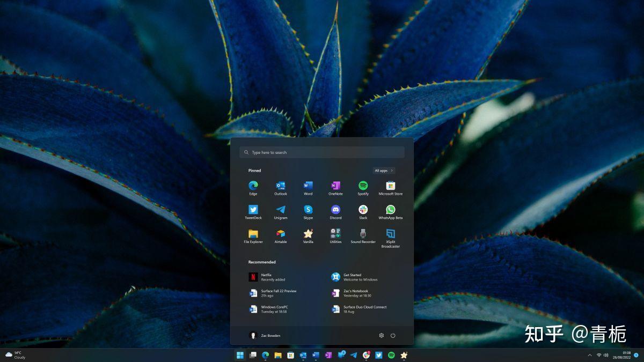Open OneNote on the taskbar
The image size is (644, 362).
coord(328,355)
